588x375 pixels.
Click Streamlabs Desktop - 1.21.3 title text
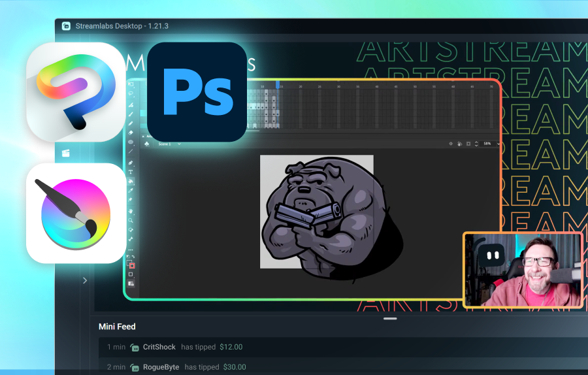[122, 26]
